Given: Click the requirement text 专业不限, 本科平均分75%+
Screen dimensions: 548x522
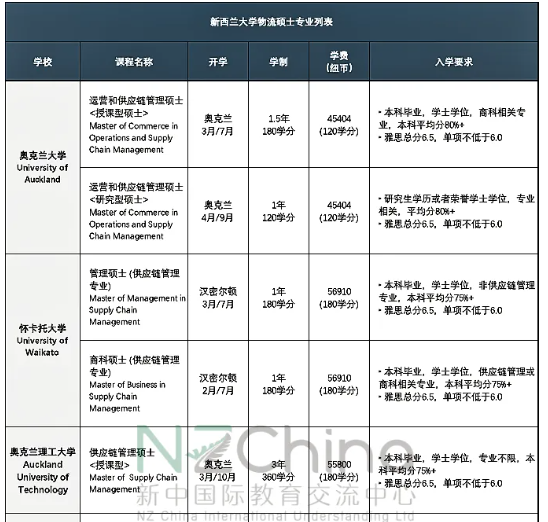Looking at the screenshot, I should coord(457,464).
